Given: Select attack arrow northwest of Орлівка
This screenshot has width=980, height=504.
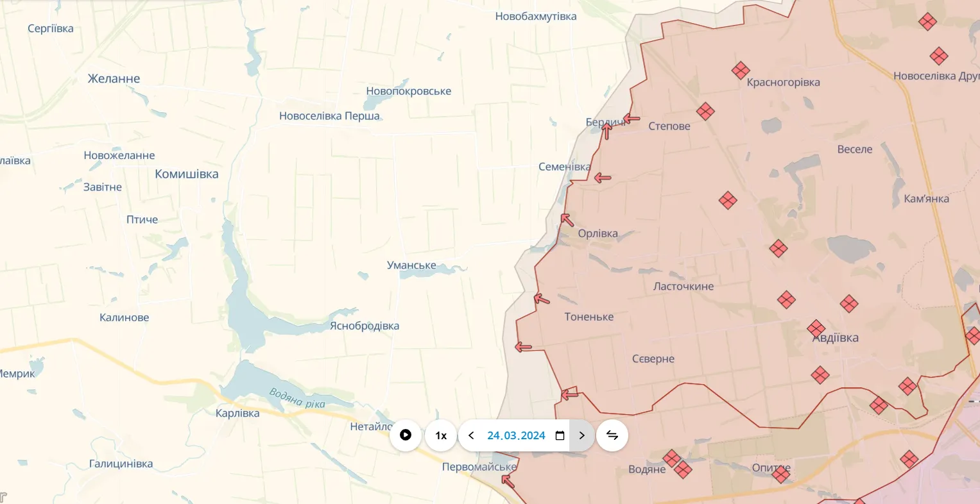Looking at the screenshot, I should [x=567, y=220].
